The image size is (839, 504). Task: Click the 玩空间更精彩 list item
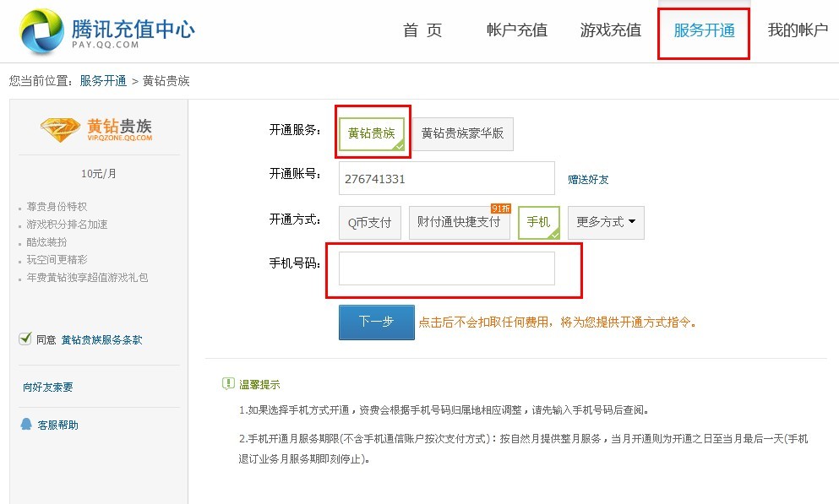point(57,259)
